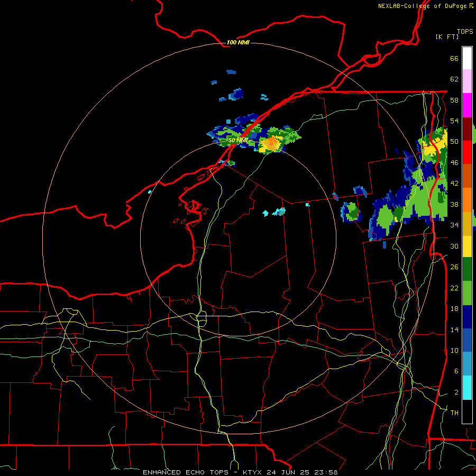Click the 30 value on the legend
The image size is (476, 476).
click(x=454, y=246)
